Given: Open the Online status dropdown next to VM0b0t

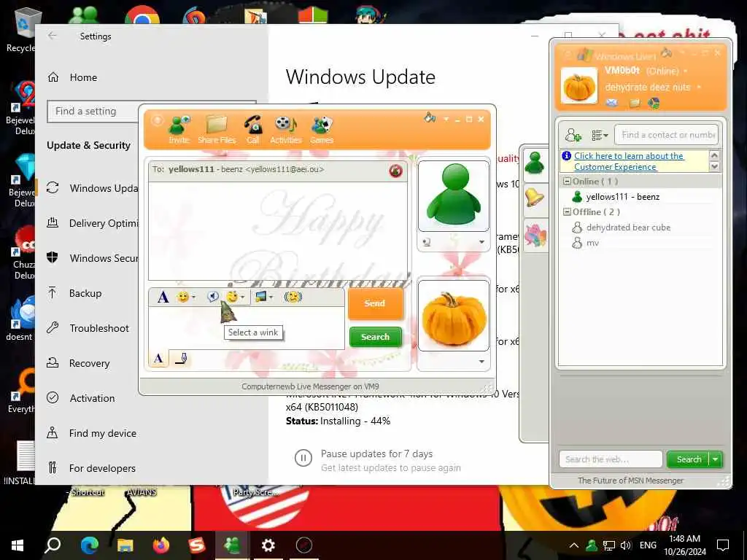Looking at the screenshot, I should [686, 71].
